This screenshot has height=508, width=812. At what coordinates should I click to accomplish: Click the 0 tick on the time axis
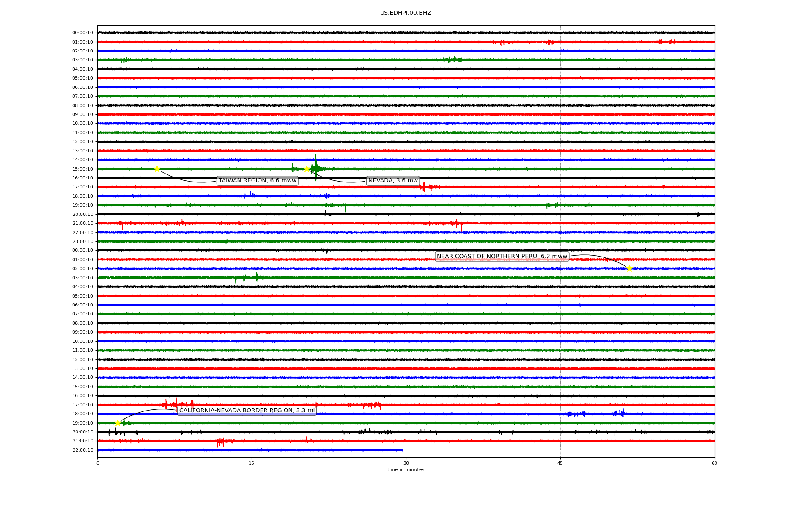98,463
